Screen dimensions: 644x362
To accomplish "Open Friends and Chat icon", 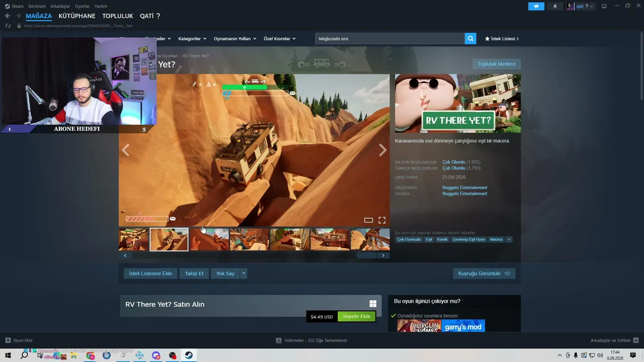I will tap(636, 340).
